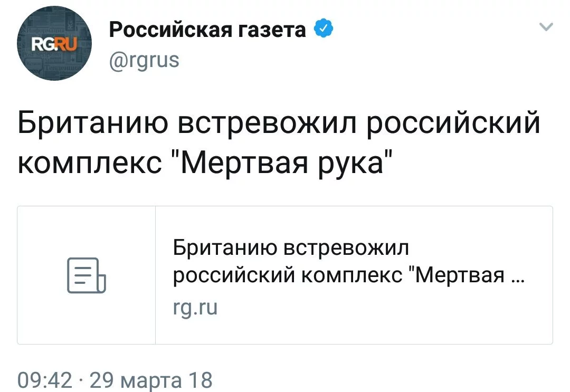Screen dimensions: 570x392
Task: Open the link card headline Британию встревожил
Action: click(x=291, y=248)
